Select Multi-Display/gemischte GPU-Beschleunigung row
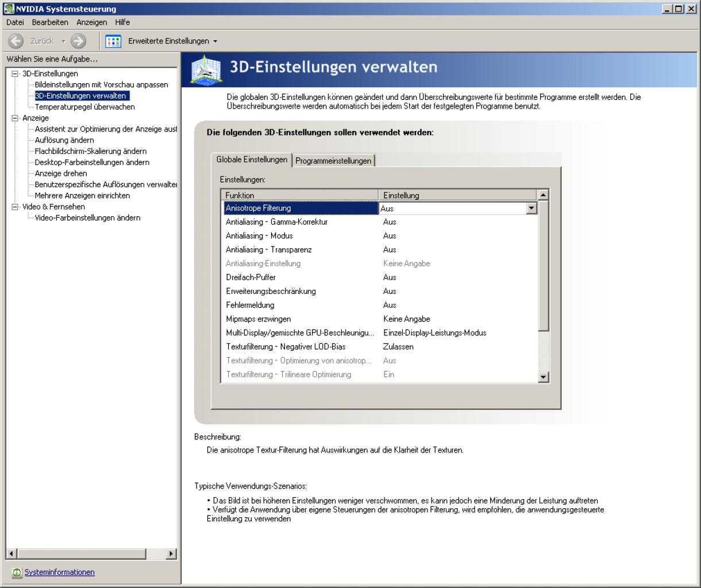Viewport: 701px width, 588px height. pos(379,333)
